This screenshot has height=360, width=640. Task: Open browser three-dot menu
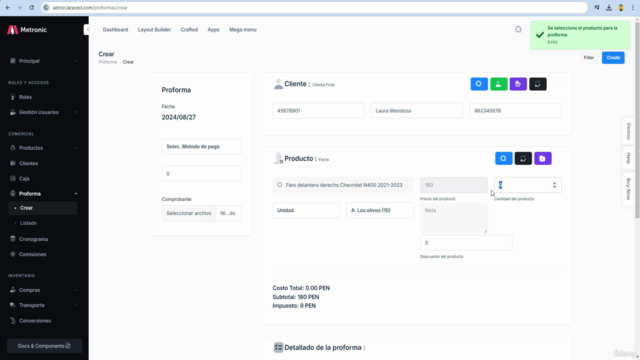pyautogui.click(x=633, y=8)
